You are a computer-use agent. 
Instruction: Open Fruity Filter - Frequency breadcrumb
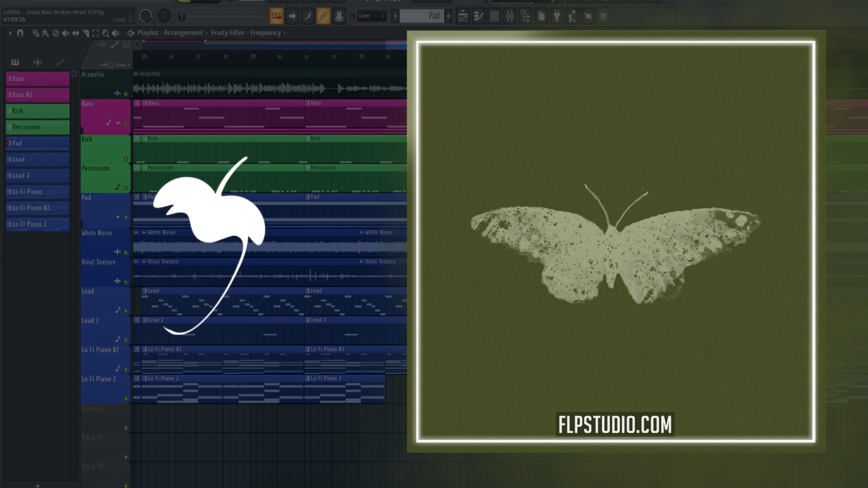coord(245,33)
